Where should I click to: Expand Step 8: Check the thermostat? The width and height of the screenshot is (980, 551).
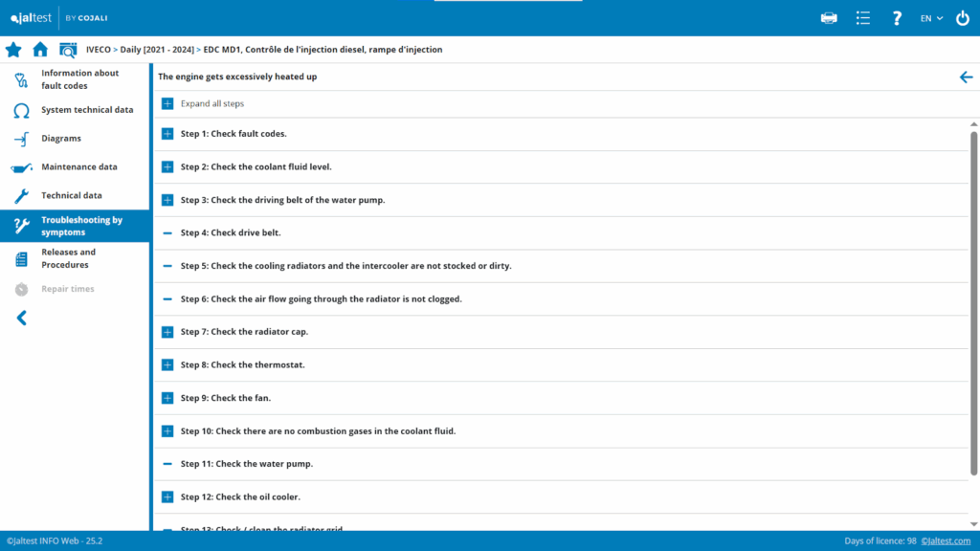(167, 364)
